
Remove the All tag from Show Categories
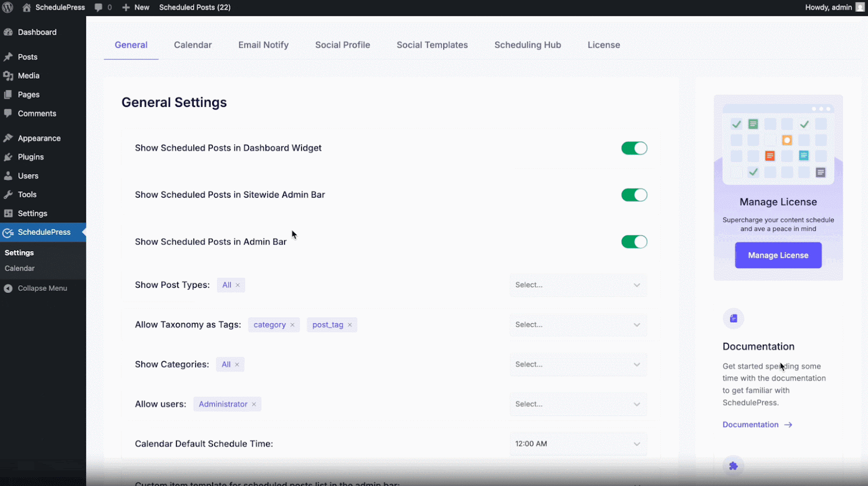tap(237, 364)
